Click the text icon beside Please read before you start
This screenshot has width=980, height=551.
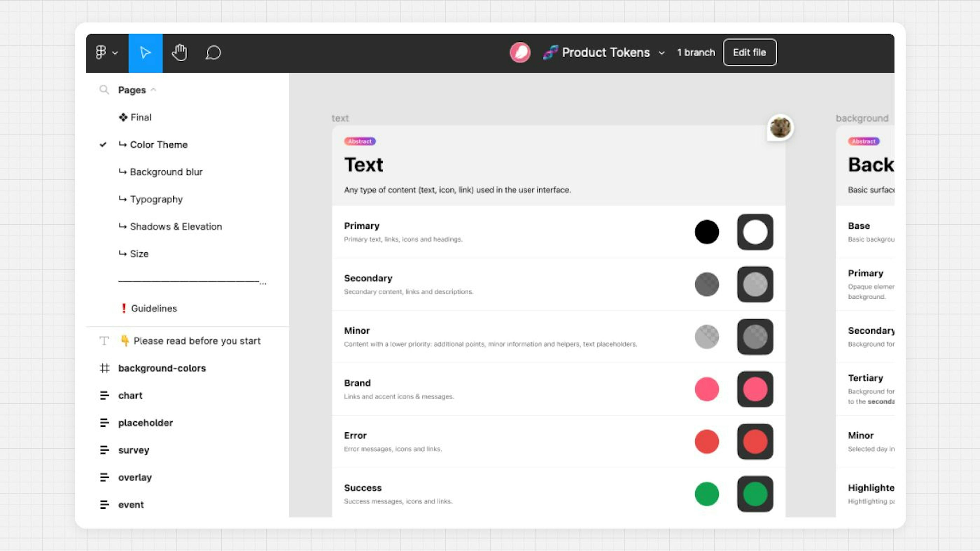pyautogui.click(x=104, y=340)
